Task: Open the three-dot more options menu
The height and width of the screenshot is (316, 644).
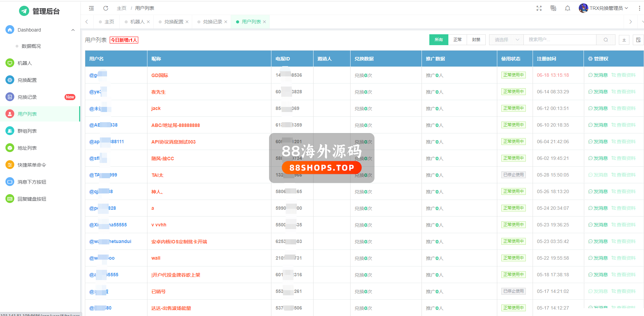Action: [x=639, y=8]
